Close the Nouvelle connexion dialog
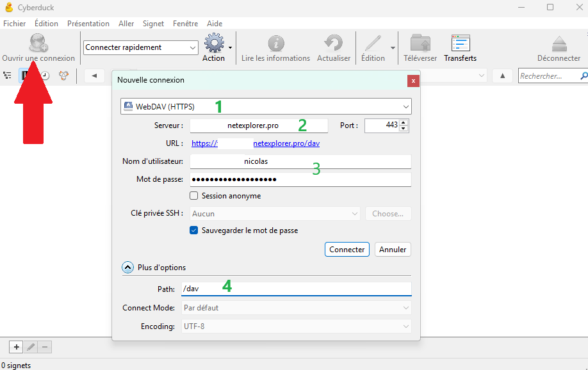 pyautogui.click(x=413, y=81)
